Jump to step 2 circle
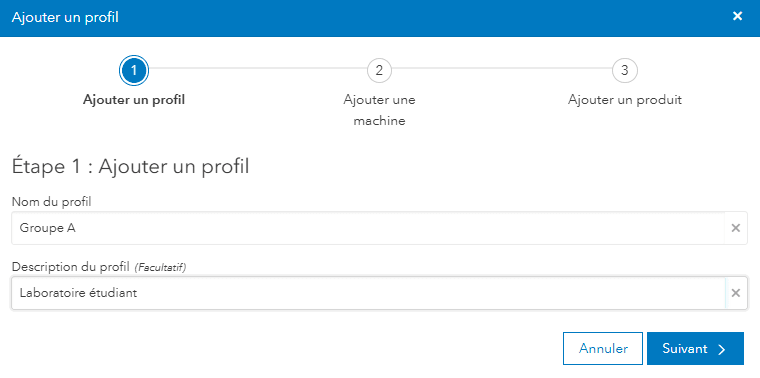760x378 pixels. point(380,71)
